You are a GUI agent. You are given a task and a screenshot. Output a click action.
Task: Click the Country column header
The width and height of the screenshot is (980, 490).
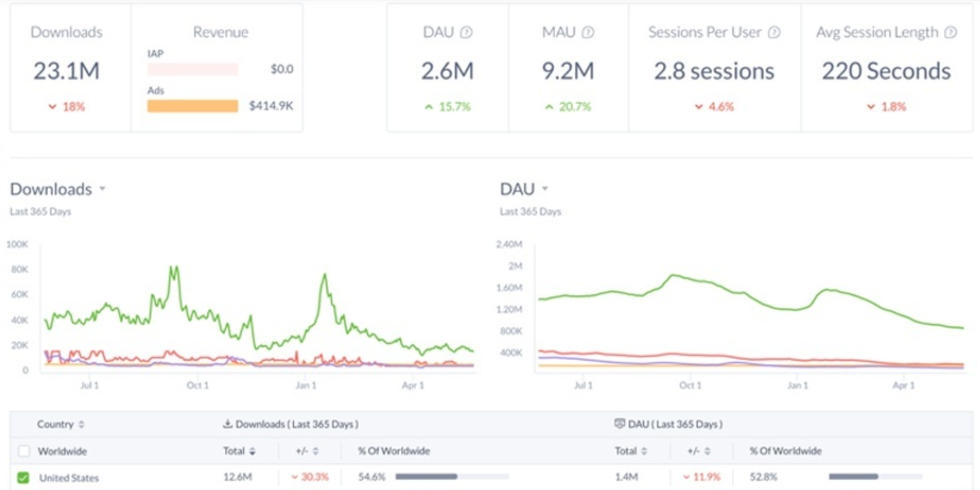click(x=55, y=424)
